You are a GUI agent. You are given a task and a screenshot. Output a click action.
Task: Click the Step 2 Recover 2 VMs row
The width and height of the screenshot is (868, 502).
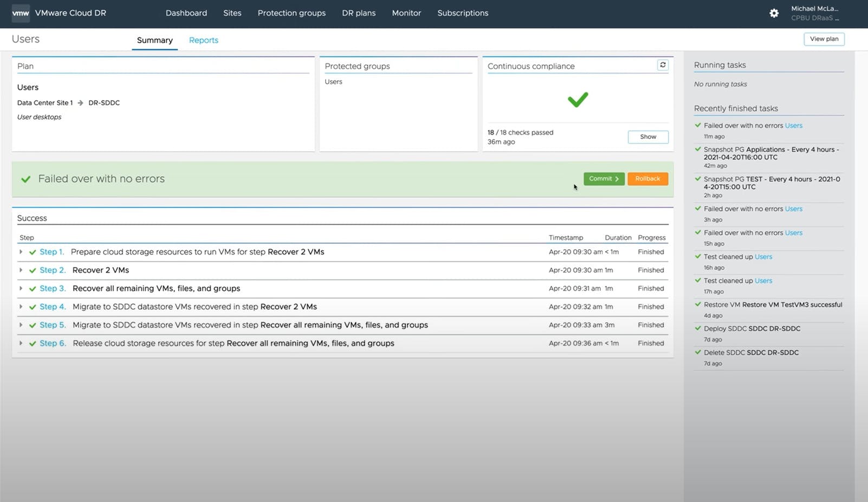tap(100, 270)
